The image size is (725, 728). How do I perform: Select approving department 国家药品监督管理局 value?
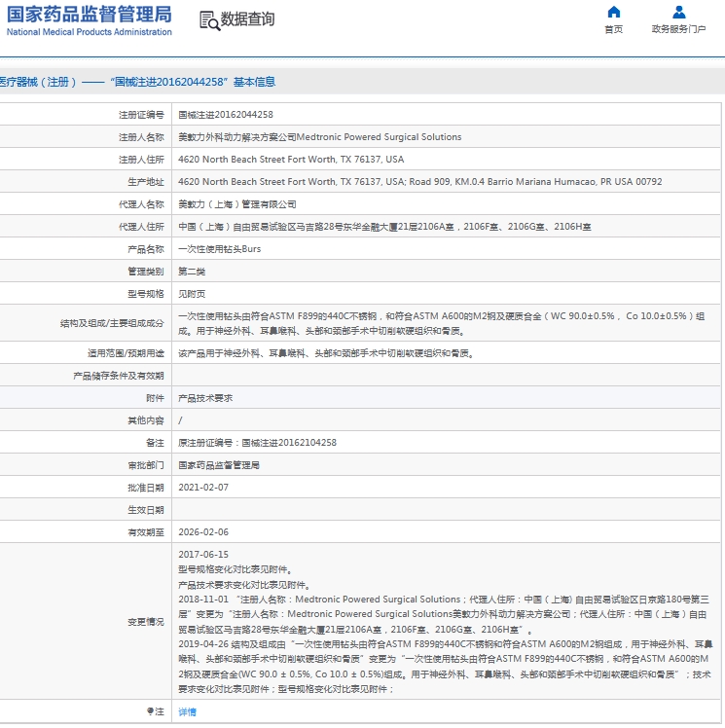point(219,465)
